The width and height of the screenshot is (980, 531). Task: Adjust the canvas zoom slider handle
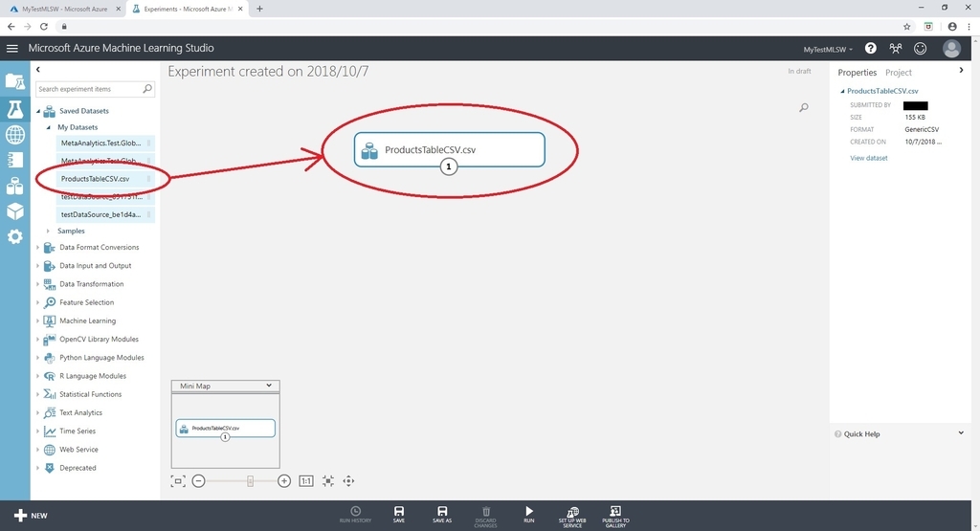click(250, 481)
